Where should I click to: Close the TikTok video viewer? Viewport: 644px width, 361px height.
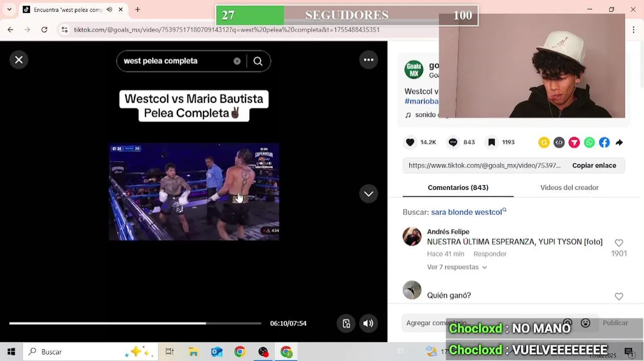(x=19, y=60)
